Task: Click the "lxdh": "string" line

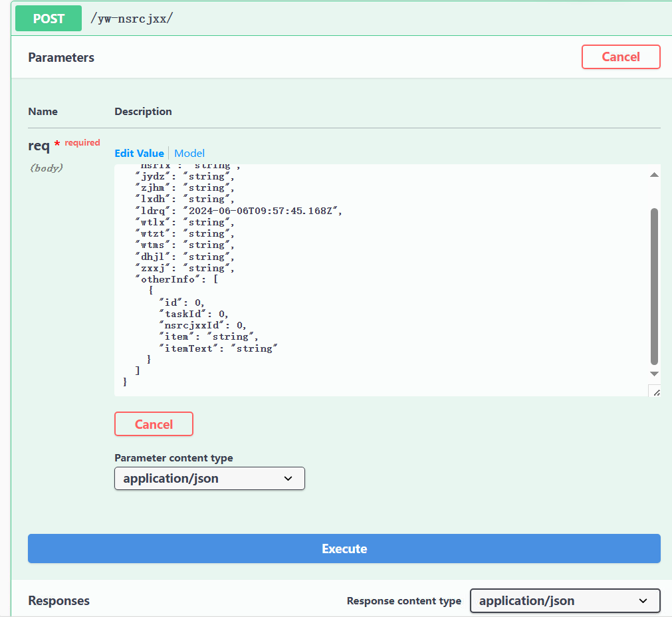Action: (185, 199)
